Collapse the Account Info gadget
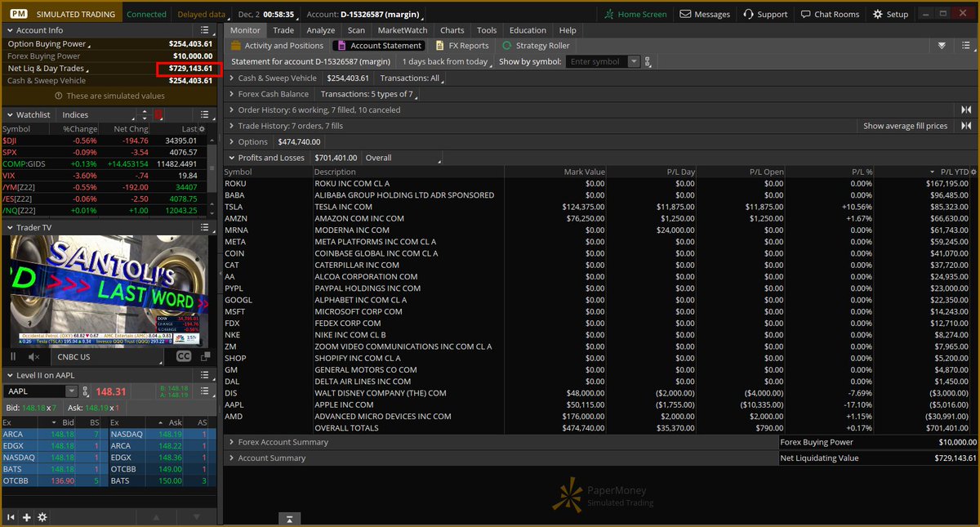 click(9, 30)
